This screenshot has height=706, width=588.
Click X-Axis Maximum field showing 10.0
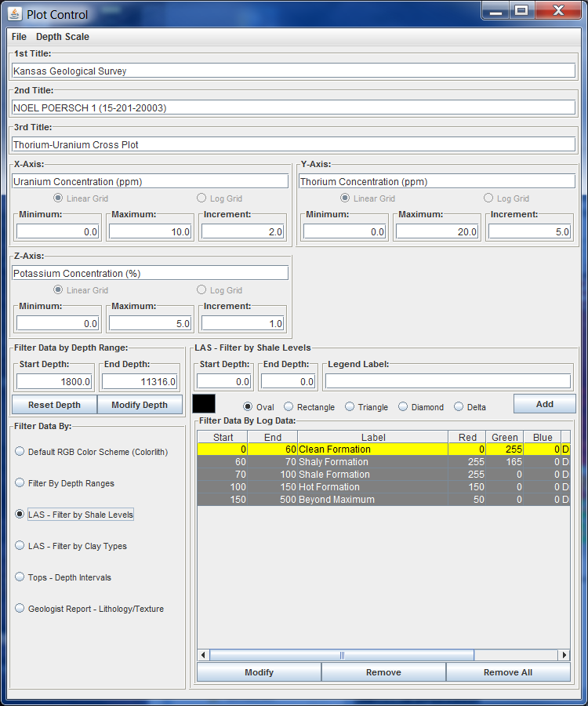150,231
